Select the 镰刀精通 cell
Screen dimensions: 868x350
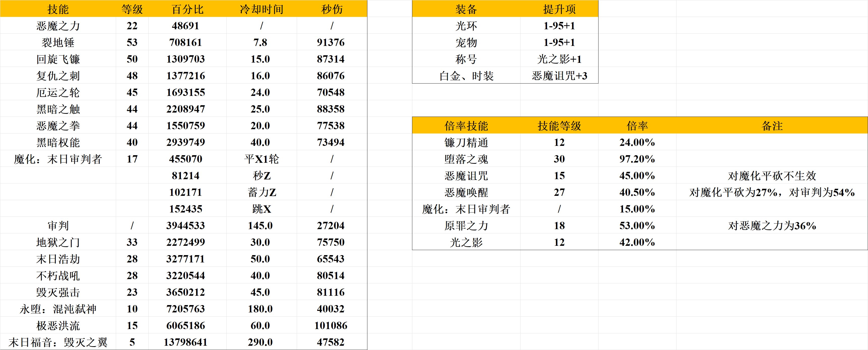pos(466,142)
